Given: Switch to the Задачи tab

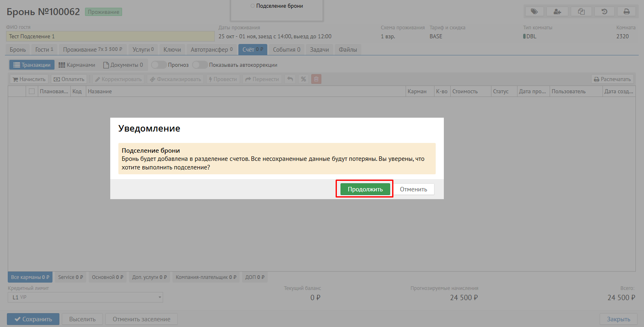Looking at the screenshot, I should 319,49.
